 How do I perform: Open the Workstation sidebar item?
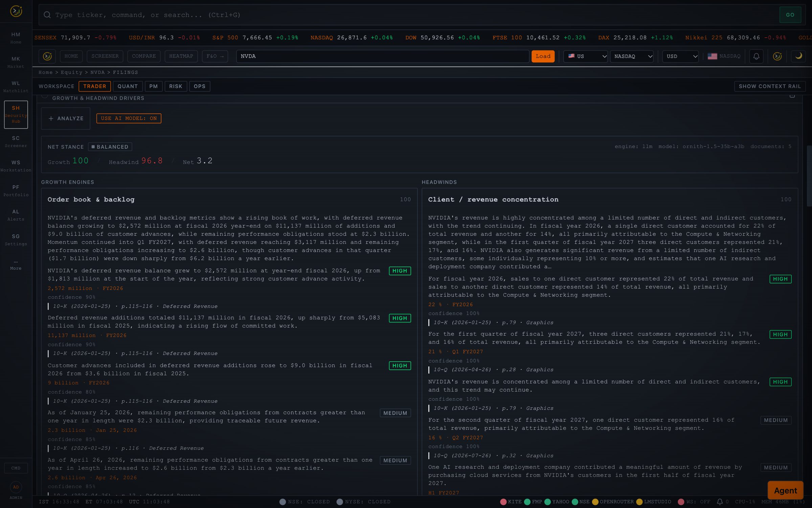click(x=16, y=166)
